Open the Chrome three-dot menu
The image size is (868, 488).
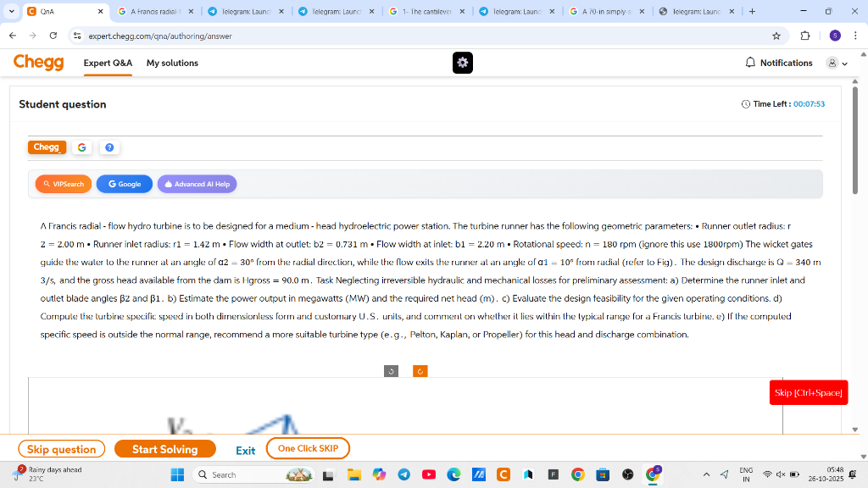(855, 36)
